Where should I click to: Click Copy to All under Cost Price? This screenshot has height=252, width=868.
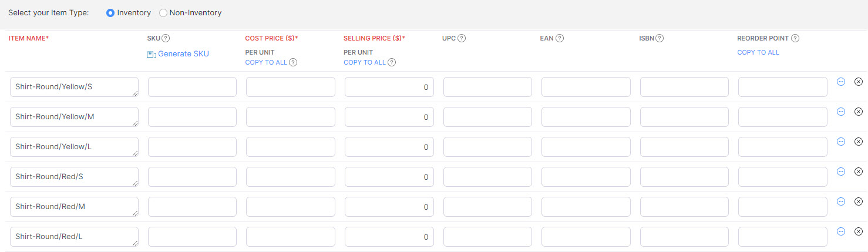click(266, 62)
